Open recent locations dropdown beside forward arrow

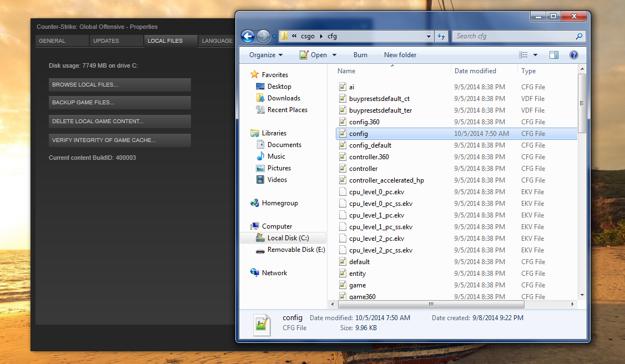click(274, 36)
